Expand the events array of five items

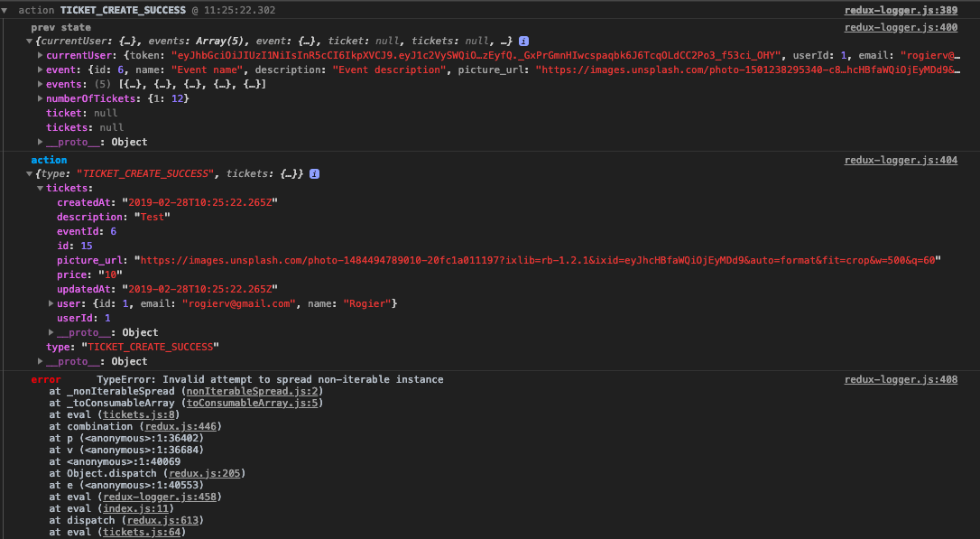point(41,85)
